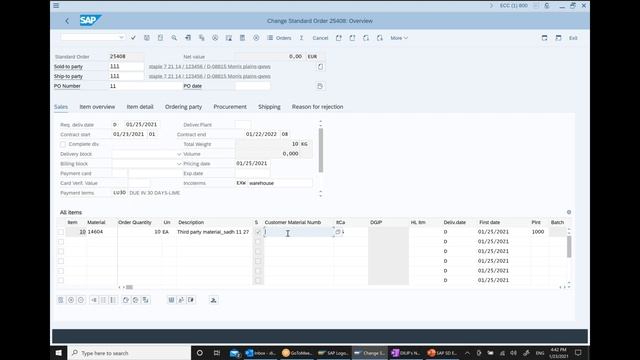Open the command field dropdown arrow
The image size is (640, 360).
click(121, 37)
